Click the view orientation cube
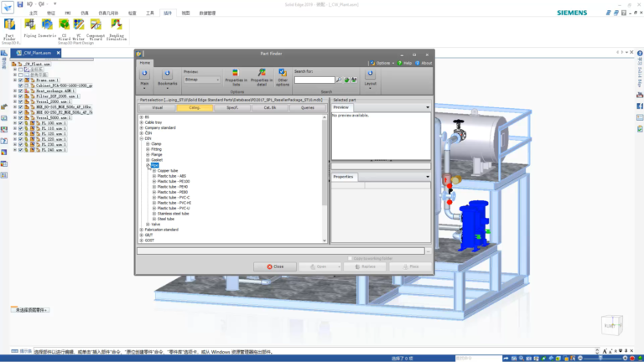 pos(612,325)
